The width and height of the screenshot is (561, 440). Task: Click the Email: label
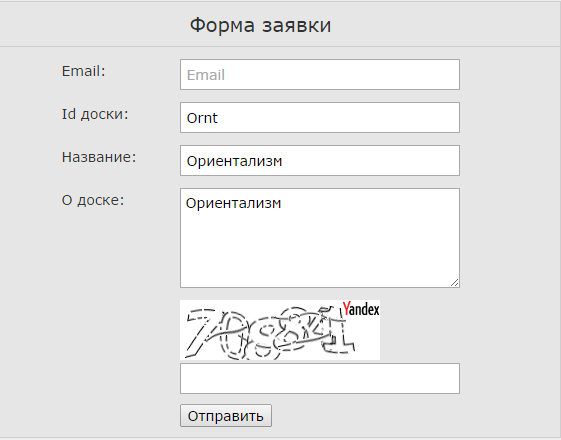(x=84, y=71)
